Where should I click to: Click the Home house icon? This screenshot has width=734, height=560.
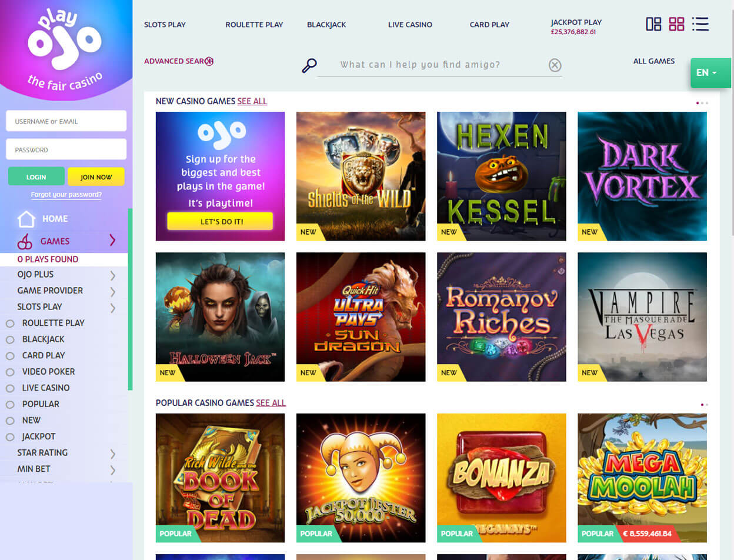(26, 219)
